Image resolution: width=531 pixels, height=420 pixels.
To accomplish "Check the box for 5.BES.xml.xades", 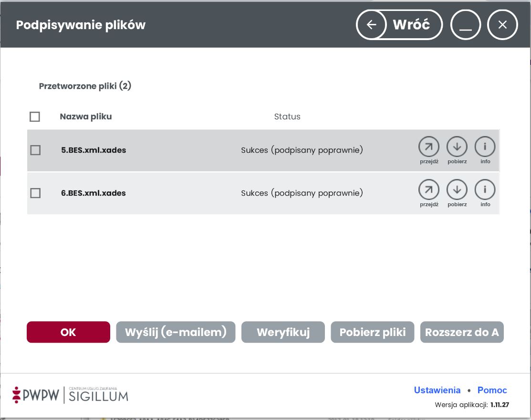I will tap(35, 150).
